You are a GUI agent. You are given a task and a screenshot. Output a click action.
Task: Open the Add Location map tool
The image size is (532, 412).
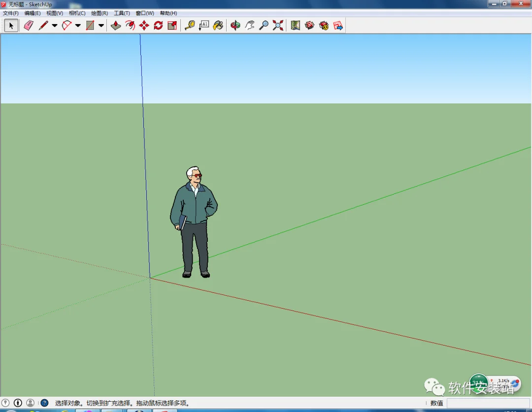[295, 26]
